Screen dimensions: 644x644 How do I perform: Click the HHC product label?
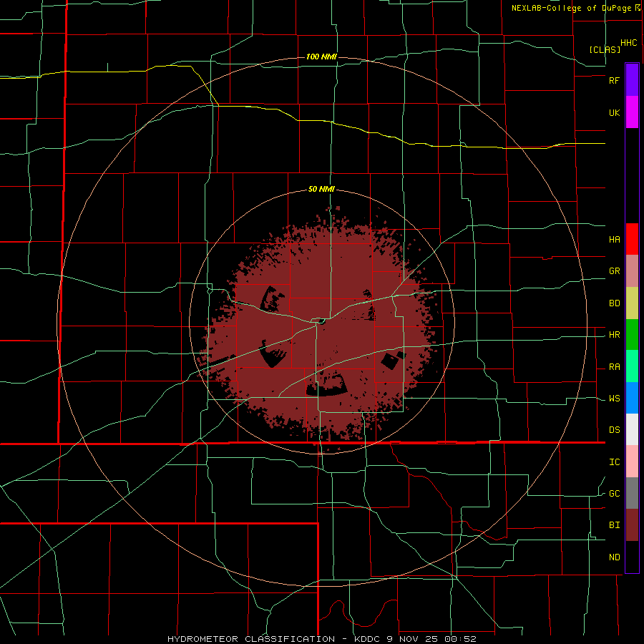[x=628, y=43]
